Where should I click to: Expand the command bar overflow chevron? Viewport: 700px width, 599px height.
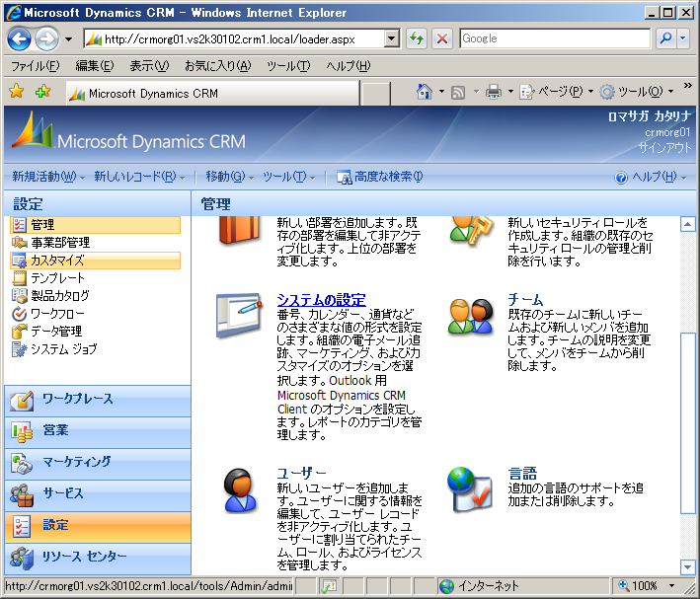point(687,85)
